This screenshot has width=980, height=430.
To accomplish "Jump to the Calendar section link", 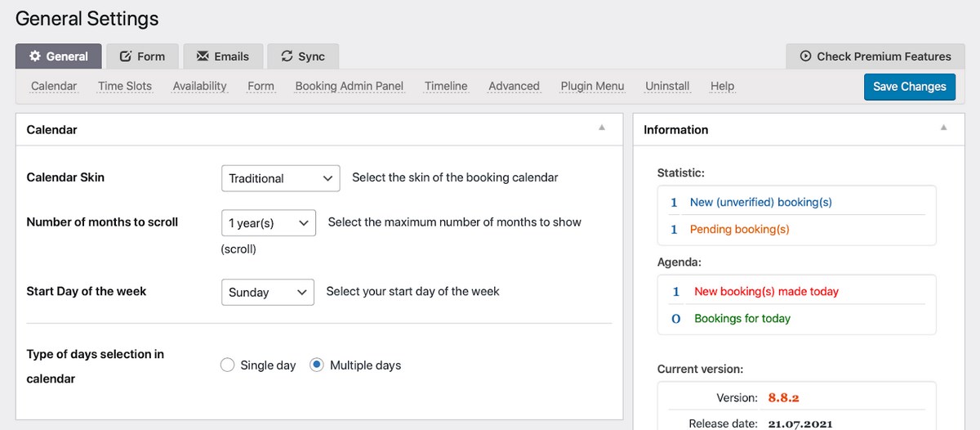I will (x=54, y=86).
